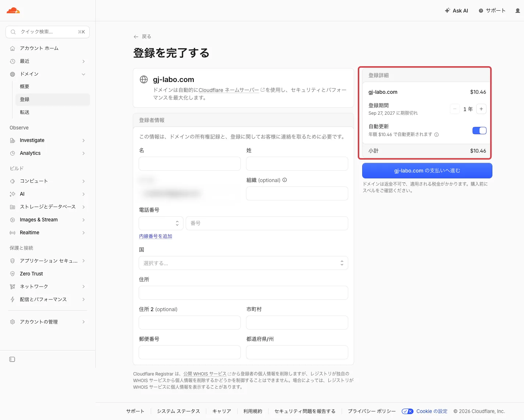Expand the ネットワーク chevron

83,286
